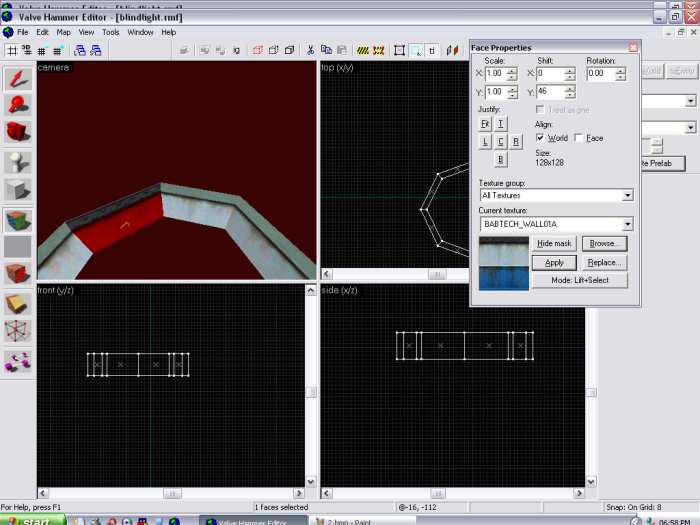
Task: Toggle the 2D grid display button
Action: point(12,50)
